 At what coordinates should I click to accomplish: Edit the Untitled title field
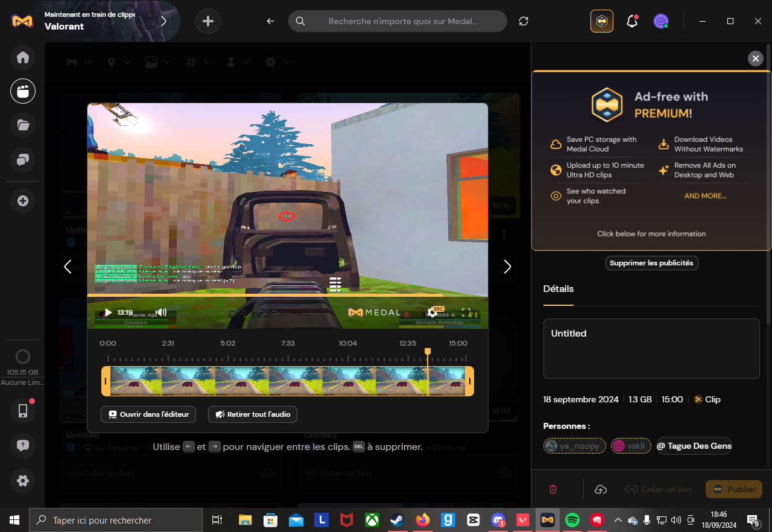pos(651,349)
